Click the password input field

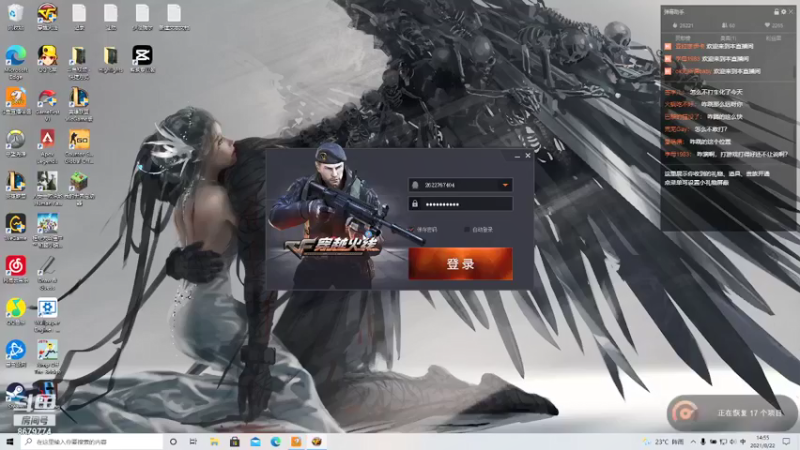[460, 204]
